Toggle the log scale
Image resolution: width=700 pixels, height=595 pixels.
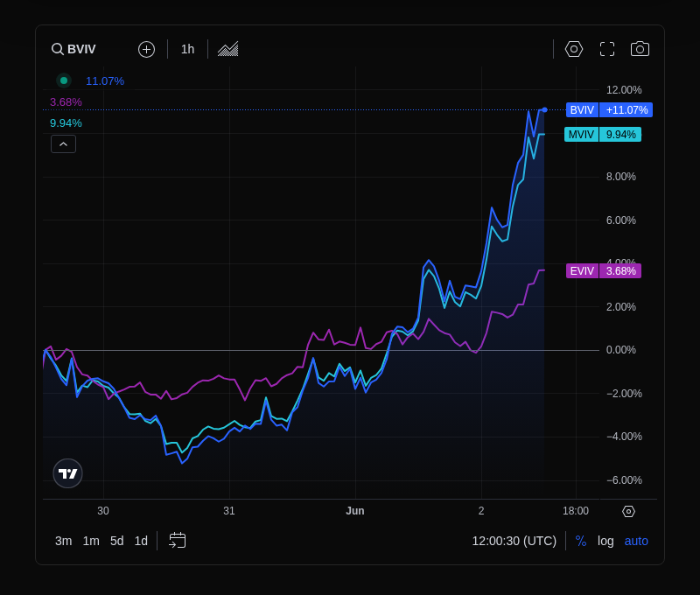tap(605, 541)
